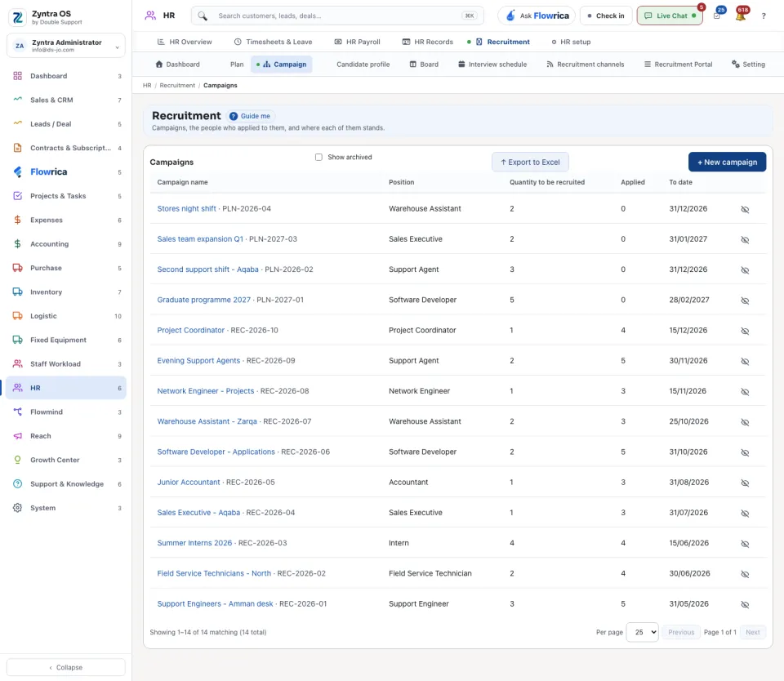This screenshot has height=681, width=784.
Task: Click the help question mark icon
Action: point(764,16)
